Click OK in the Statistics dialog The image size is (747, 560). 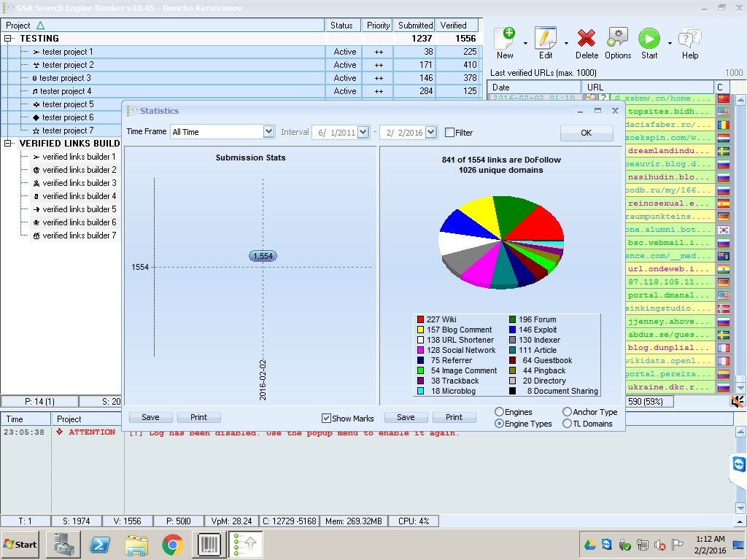click(x=586, y=133)
